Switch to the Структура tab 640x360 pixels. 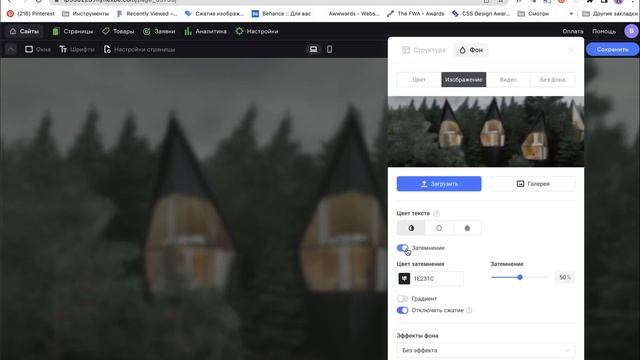coord(424,50)
